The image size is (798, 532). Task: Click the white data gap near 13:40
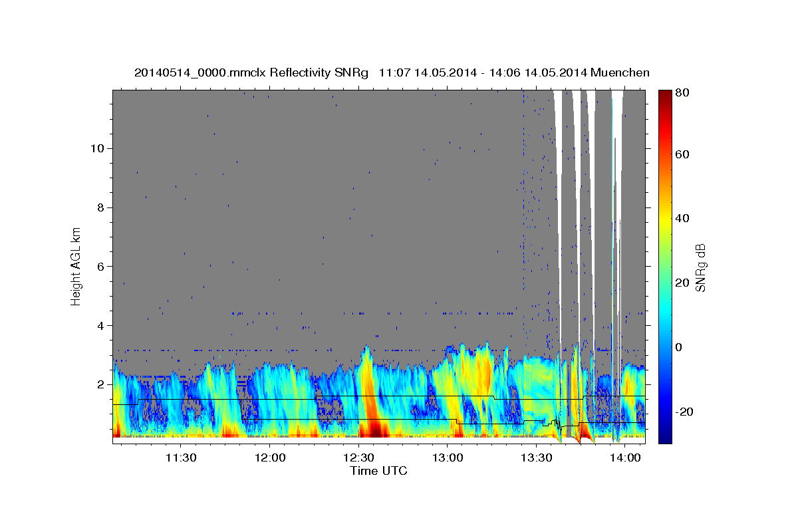coord(557,199)
